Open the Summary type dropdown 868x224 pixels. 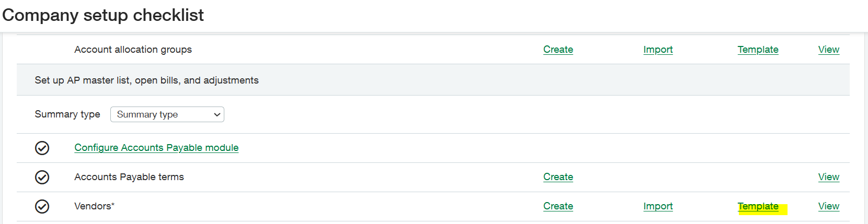pos(167,114)
